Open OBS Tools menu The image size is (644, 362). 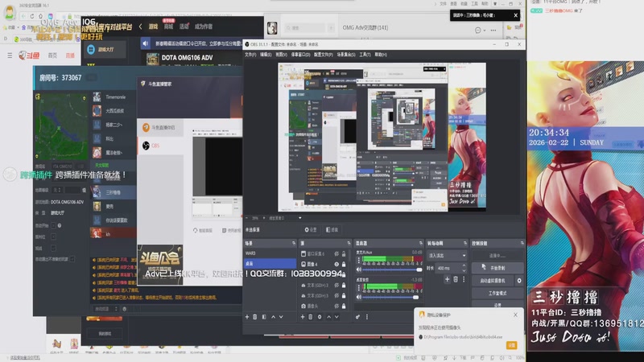pos(365,55)
